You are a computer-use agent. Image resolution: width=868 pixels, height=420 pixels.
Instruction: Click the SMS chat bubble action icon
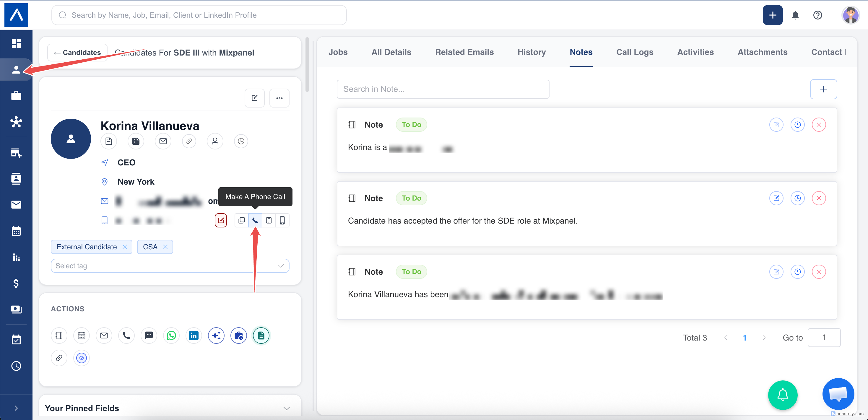coord(149,336)
